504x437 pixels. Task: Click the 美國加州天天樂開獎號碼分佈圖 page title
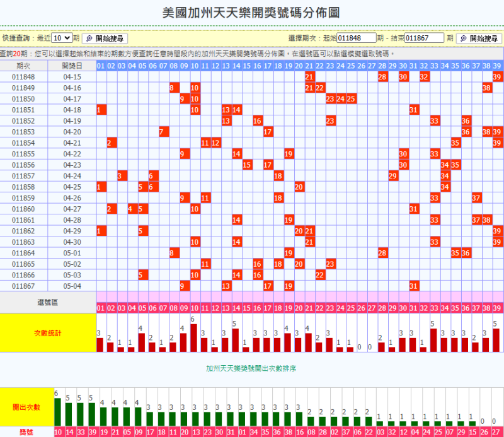[x=251, y=13]
